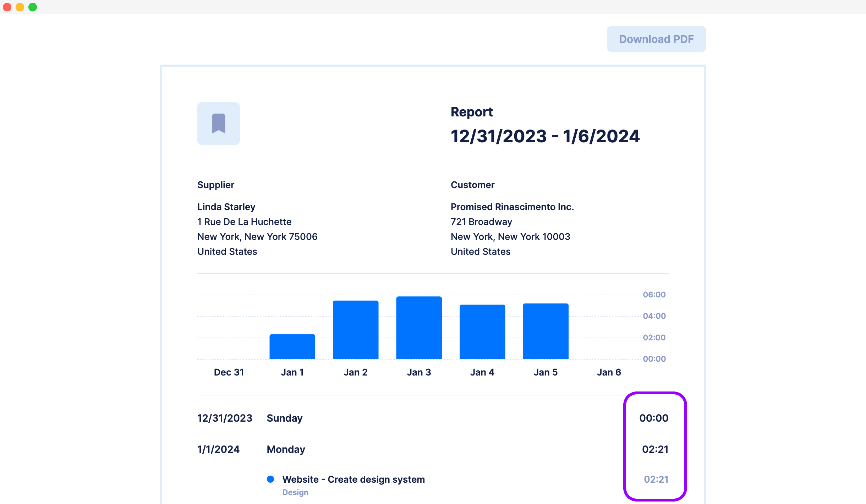This screenshot has width=866, height=504.
Task: Click the address 1 Rue De La Huchette
Action: (x=244, y=222)
